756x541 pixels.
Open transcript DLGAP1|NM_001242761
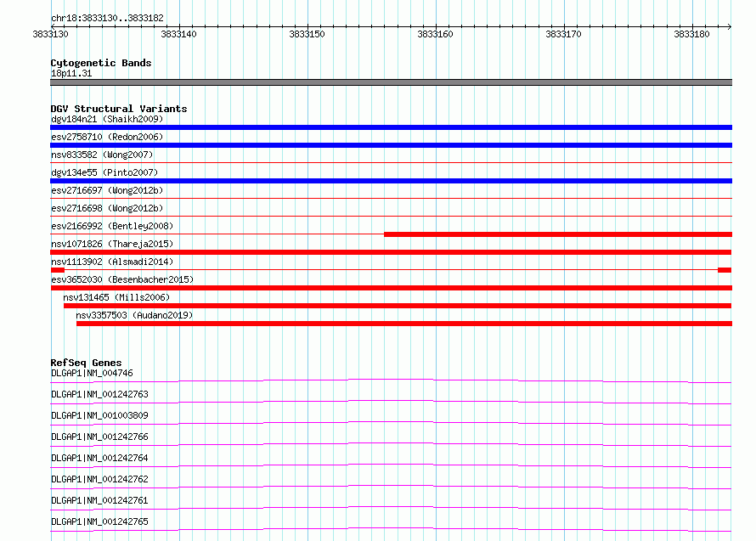pyautogui.click(x=99, y=500)
